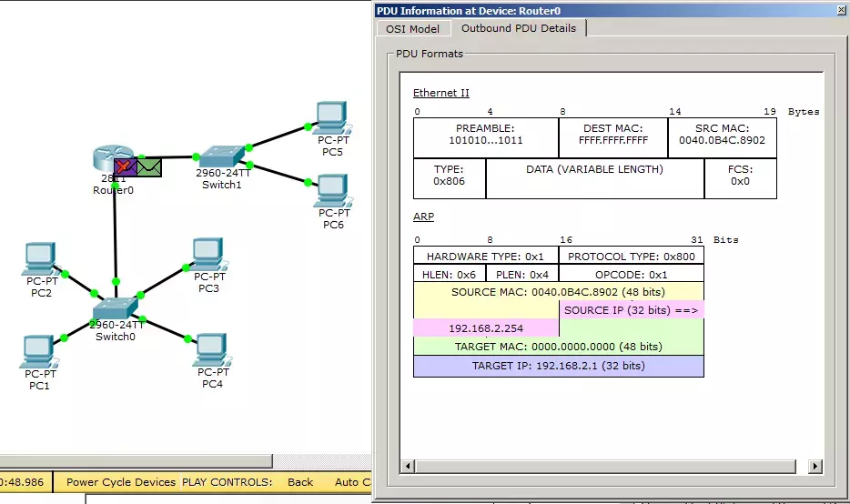850x504 pixels.
Task: Click the PC6 computer icon
Action: [333, 190]
